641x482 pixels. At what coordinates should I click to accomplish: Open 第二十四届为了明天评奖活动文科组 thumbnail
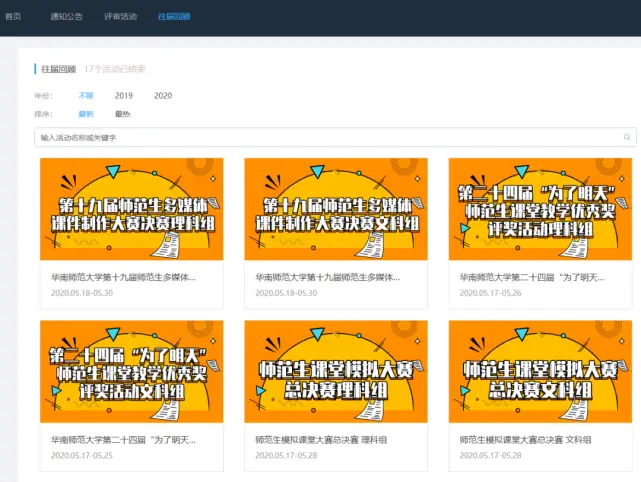[x=132, y=372]
